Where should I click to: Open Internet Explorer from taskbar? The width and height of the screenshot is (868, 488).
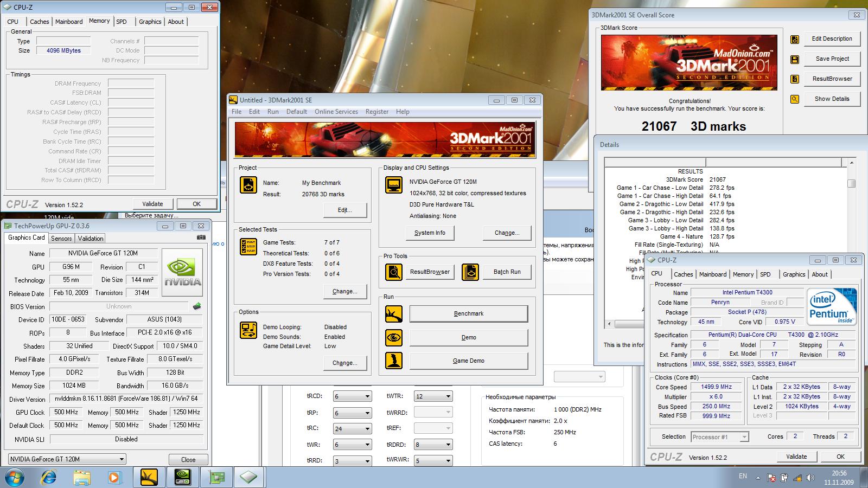pos(49,478)
